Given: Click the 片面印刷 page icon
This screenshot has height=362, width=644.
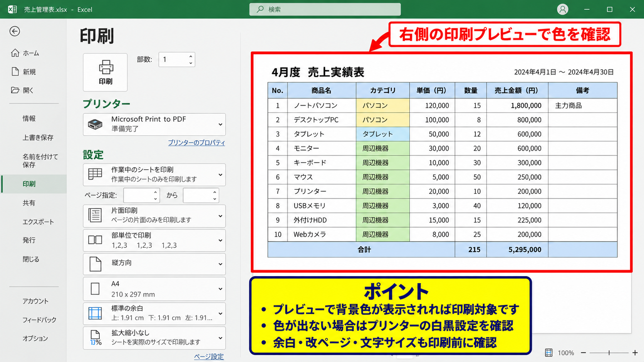Looking at the screenshot, I should [95, 215].
